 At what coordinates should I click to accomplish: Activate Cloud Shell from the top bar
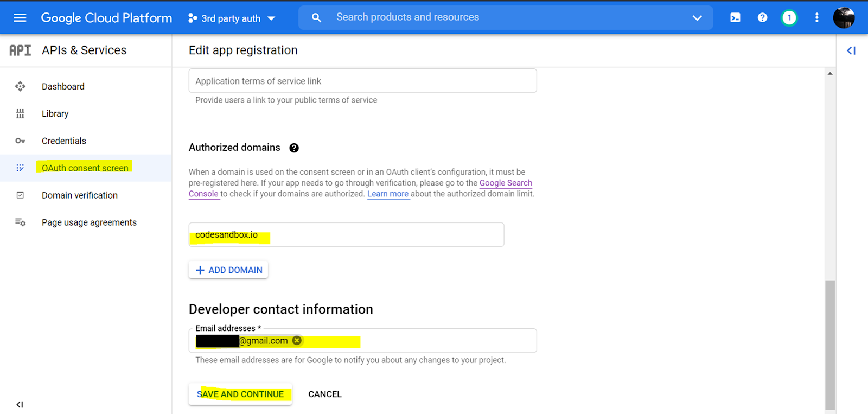735,18
